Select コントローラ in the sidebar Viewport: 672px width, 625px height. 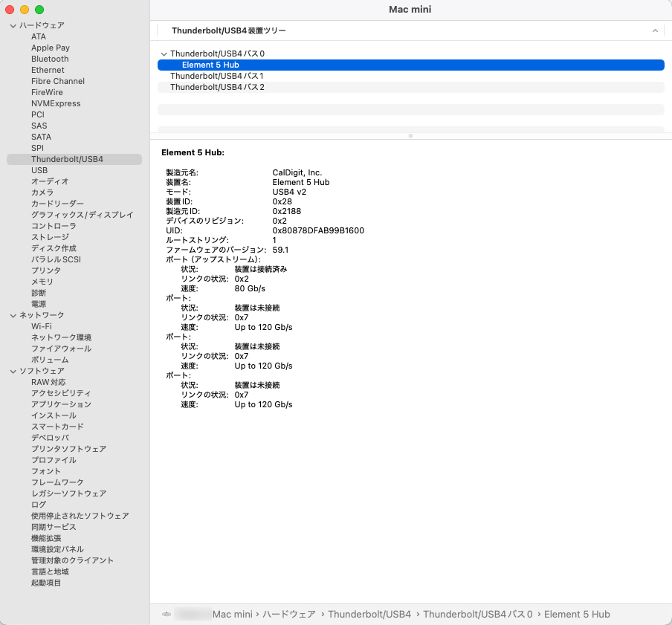pyautogui.click(x=54, y=226)
